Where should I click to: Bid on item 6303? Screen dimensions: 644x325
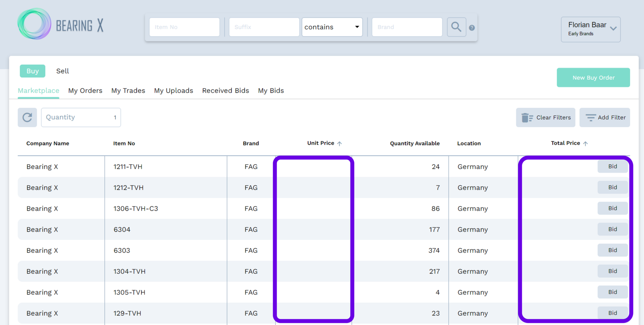tap(612, 250)
